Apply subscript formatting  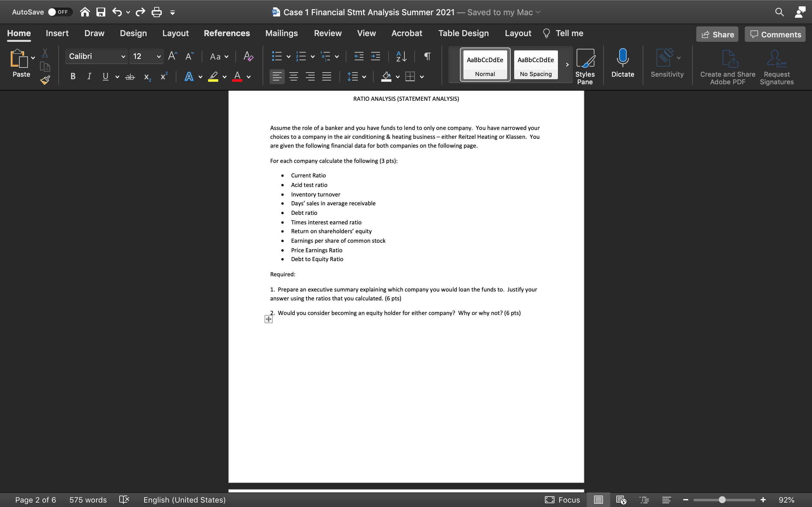point(147,77)
